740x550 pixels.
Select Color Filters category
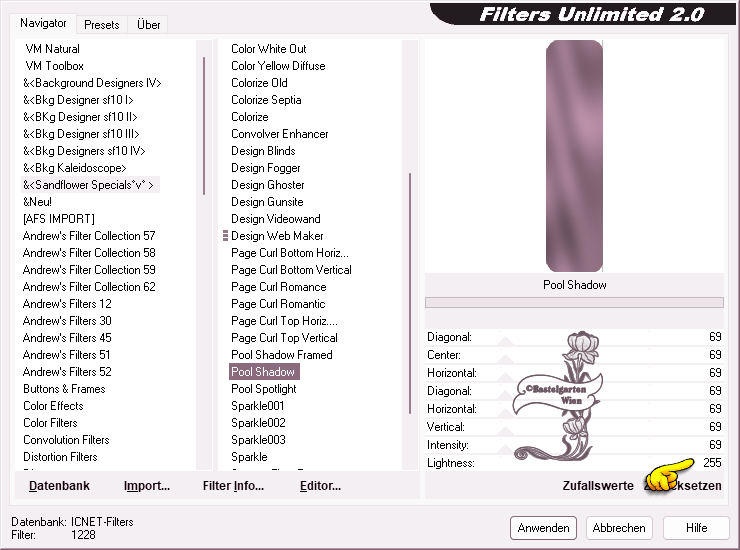coord(50,423)
